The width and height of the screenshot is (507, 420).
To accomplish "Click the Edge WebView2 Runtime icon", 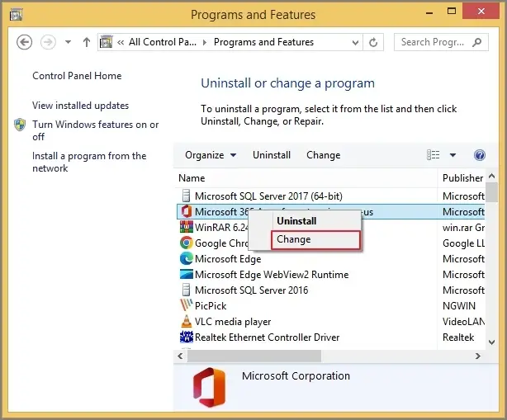I will pos(187,274).
